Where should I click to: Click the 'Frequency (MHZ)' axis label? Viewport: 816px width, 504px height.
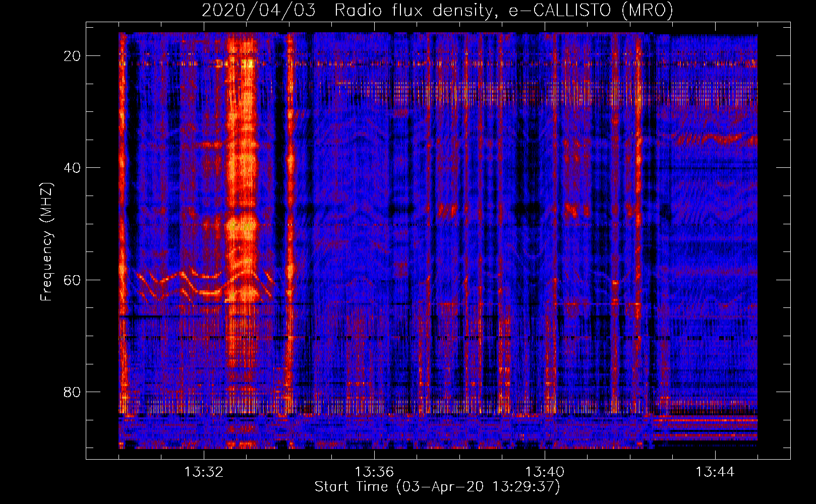tap(46, 241)
